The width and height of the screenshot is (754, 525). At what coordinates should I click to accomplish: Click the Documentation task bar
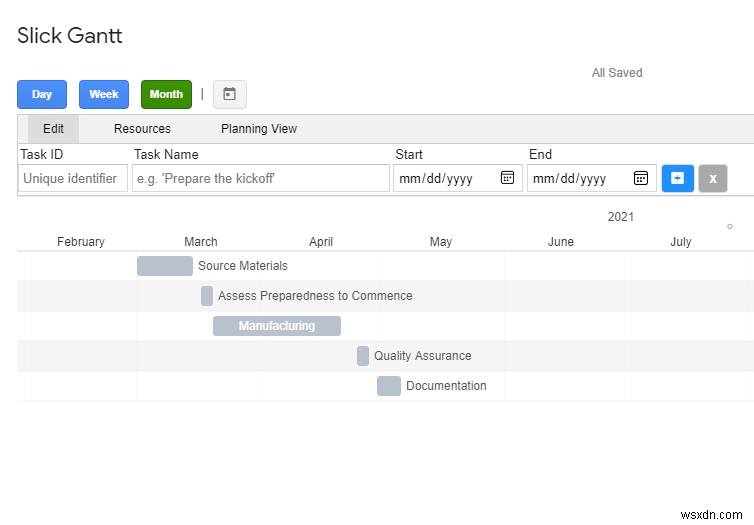coord(389,386)
